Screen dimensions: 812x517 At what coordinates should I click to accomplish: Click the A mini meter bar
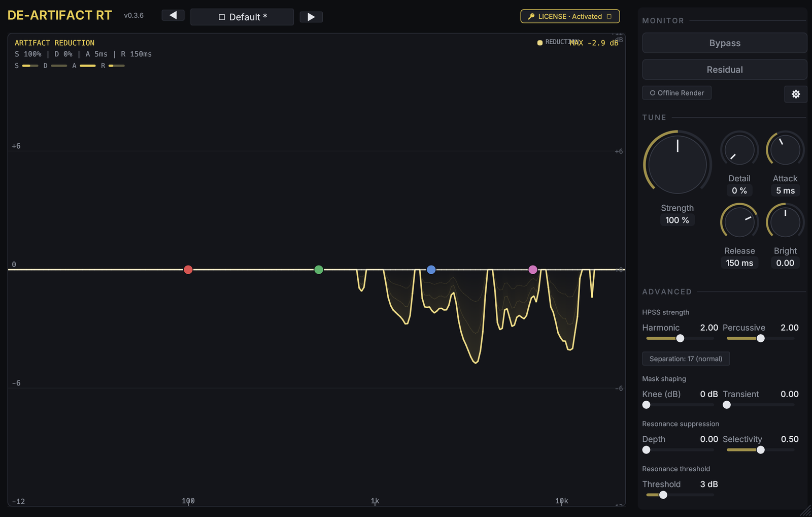[88, 66]
